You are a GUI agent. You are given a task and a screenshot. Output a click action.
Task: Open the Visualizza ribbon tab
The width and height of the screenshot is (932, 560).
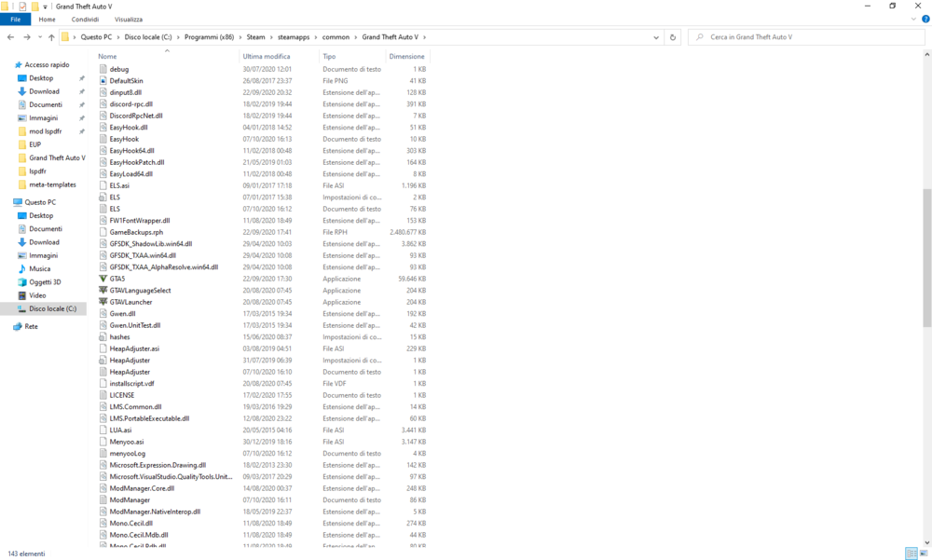(129, 20)
